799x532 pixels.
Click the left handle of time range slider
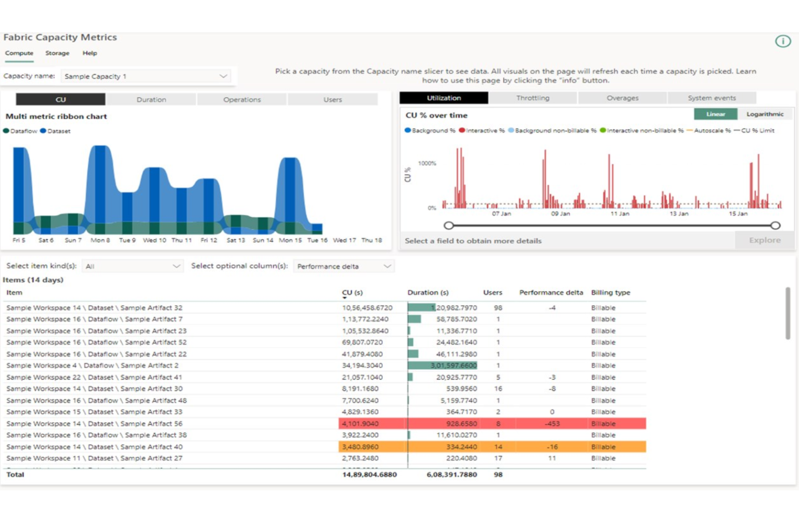tap(449, 225)
